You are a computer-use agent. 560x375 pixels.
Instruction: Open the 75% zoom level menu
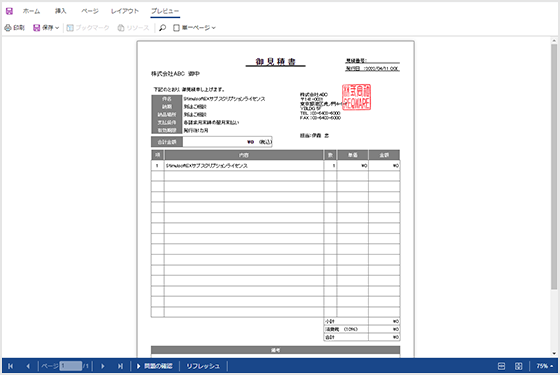pos(545,366)
